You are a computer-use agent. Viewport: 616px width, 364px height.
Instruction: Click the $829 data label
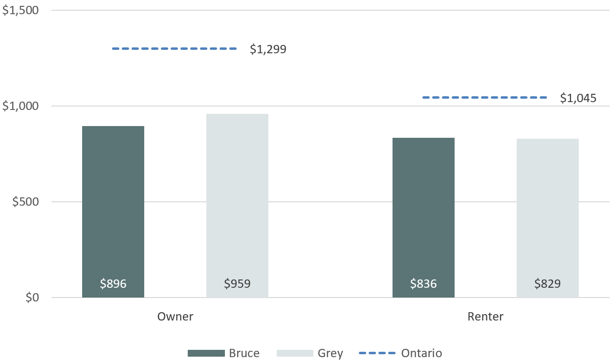pyautogui.click(x=548, y=284)
